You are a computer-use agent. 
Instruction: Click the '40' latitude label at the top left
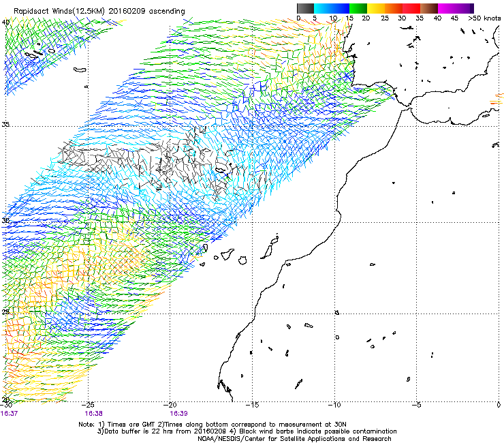5,22
